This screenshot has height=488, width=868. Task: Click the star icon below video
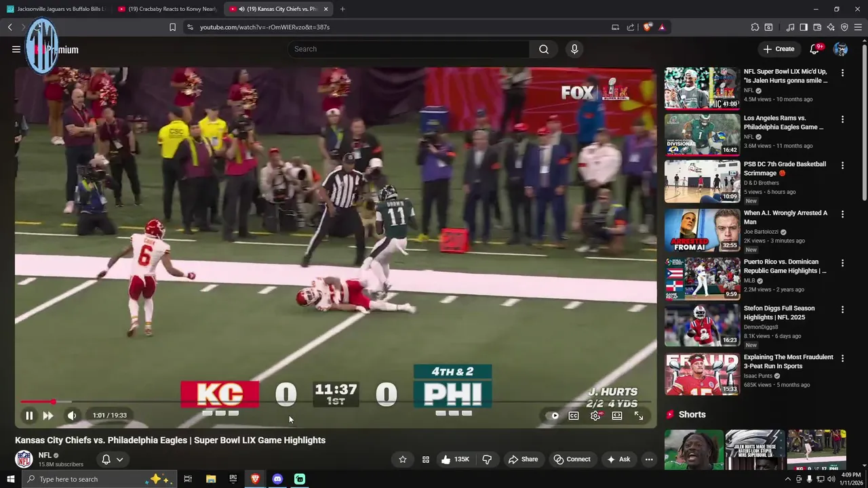pos(403,460)
